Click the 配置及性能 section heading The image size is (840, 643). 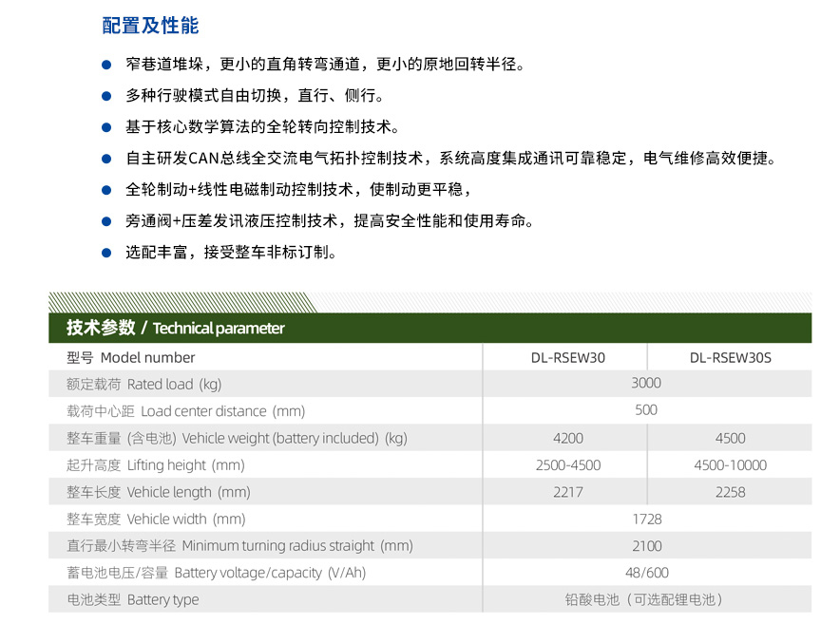tap(150, 26)
